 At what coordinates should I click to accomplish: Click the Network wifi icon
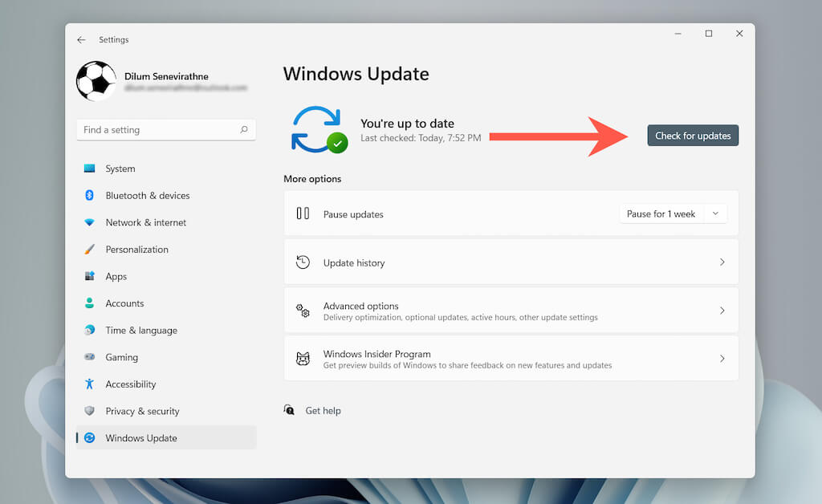(x=90, y=222)
